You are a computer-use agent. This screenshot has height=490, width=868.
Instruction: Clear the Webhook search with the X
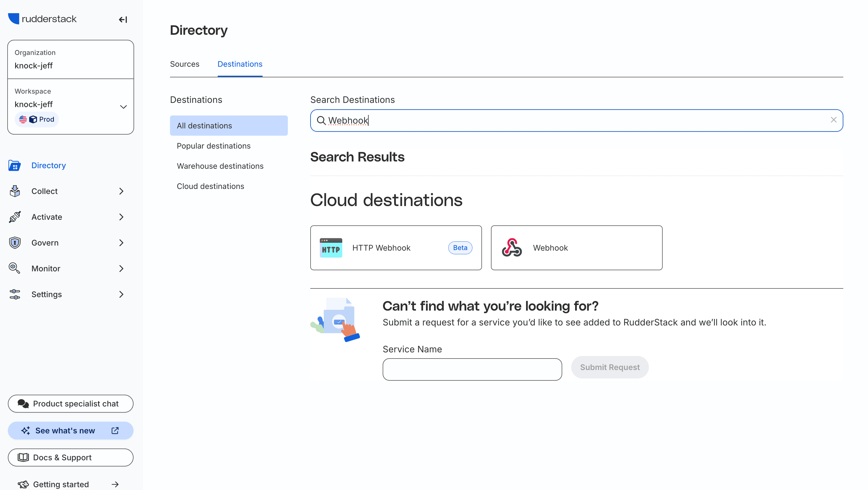pos(834,120)
